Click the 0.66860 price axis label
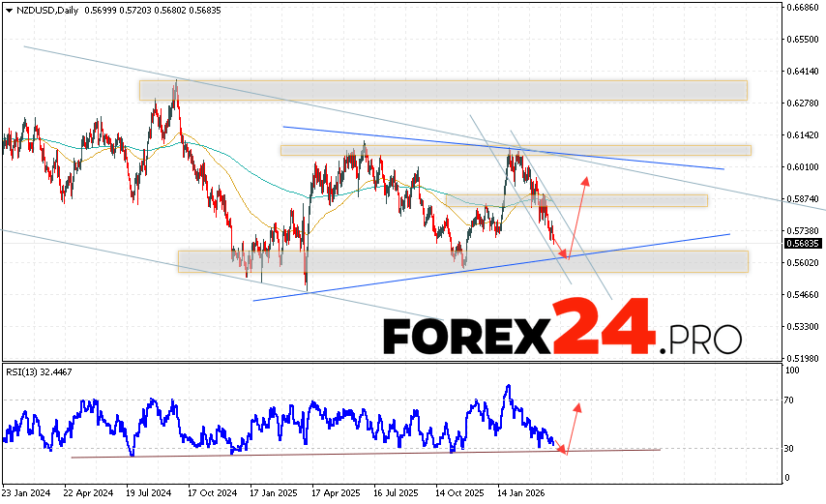The image size is (826, 504). [x=802, y=7]
